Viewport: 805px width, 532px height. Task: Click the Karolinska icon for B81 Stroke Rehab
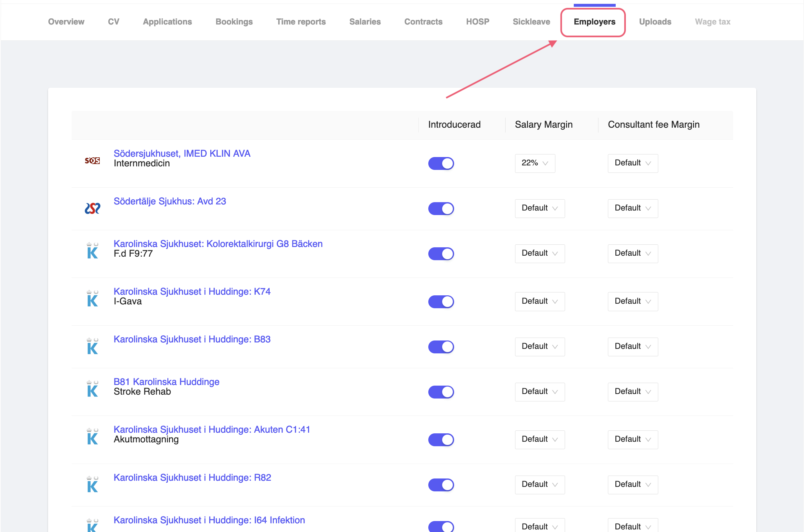92,389
